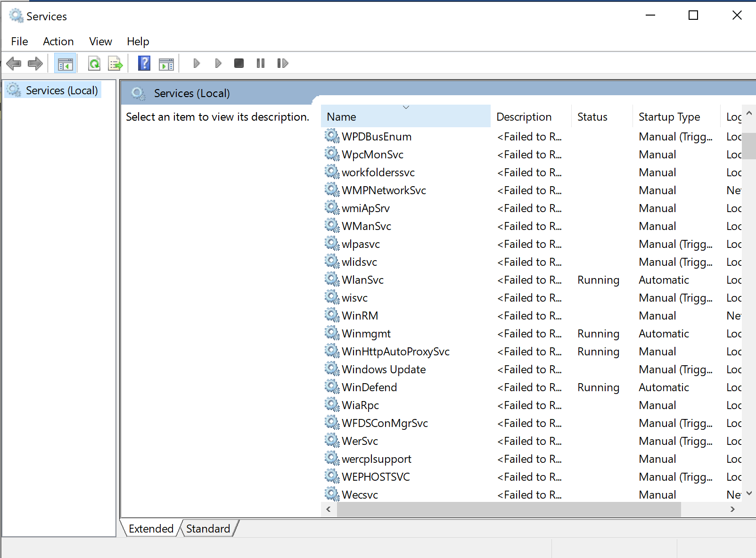
Task: Open the File menu
Action: pyautogui.click(x=19, y=41)
